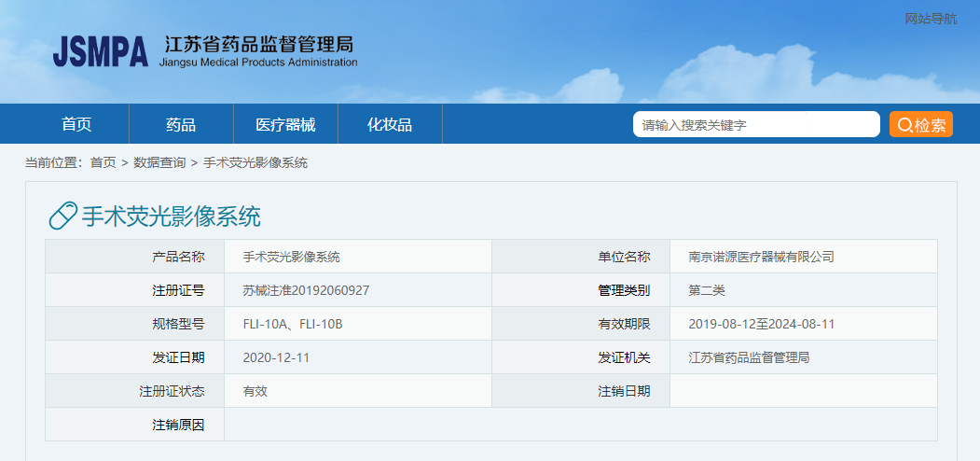The image size is (980, 461).
Task: Click the 注册证号 label cell
Action: pyautogui.click(x=134, y=290)
